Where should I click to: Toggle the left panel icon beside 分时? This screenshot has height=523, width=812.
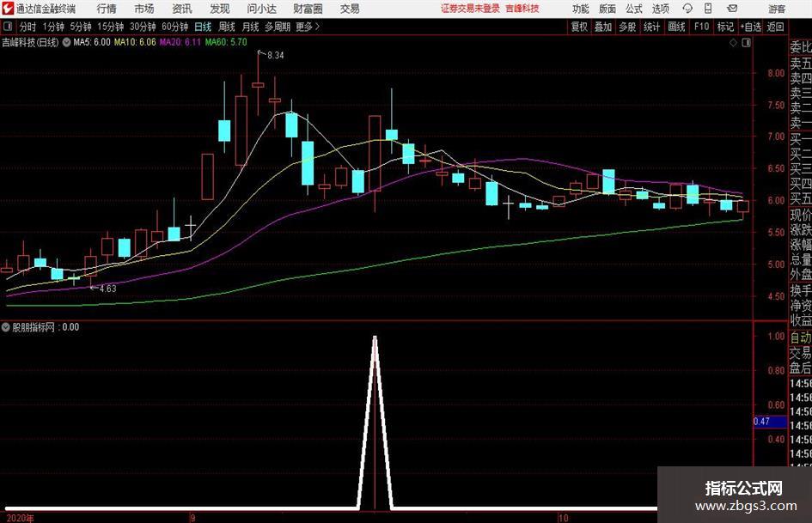(7, 27)
